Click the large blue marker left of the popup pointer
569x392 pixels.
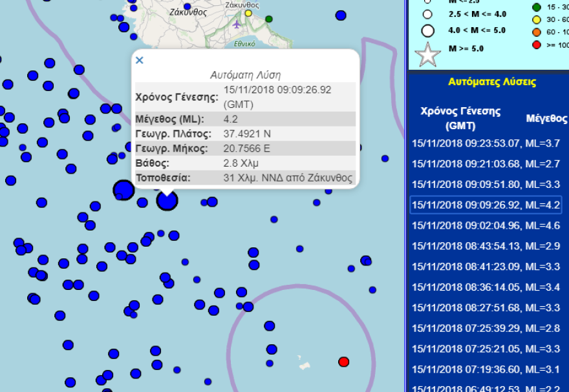(123, 191)
